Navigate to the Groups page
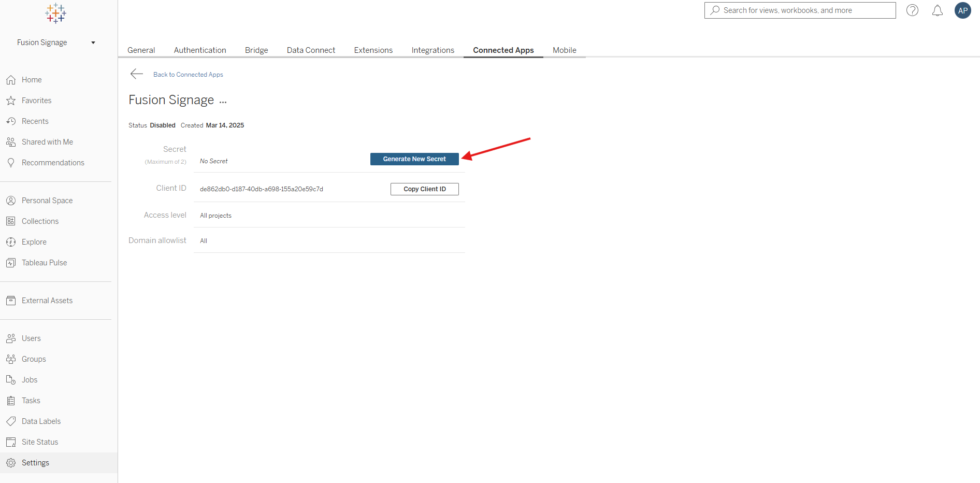 34,359
